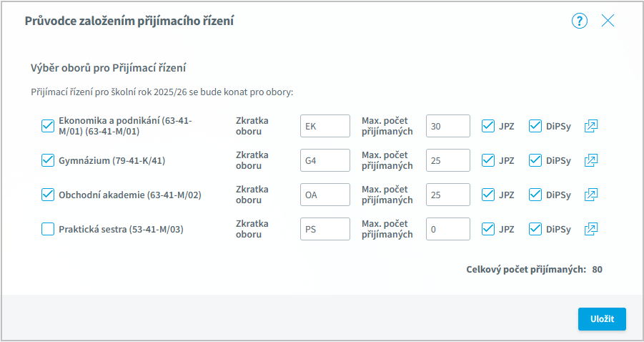This screenshot has width=644, height=342.
Task: Open external link icon for Ekonomika a podnikání
Action: [590, 126]
